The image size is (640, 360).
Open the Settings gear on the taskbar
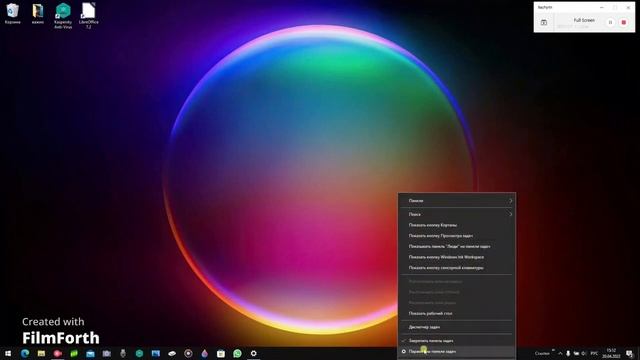click(x=253, y=353)
